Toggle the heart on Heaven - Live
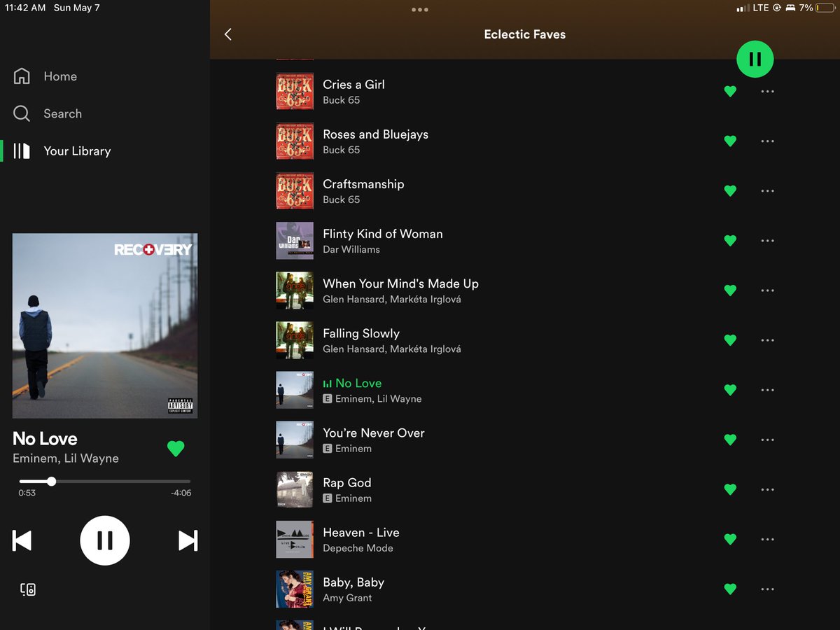The image size is (840, 630). 730,539
